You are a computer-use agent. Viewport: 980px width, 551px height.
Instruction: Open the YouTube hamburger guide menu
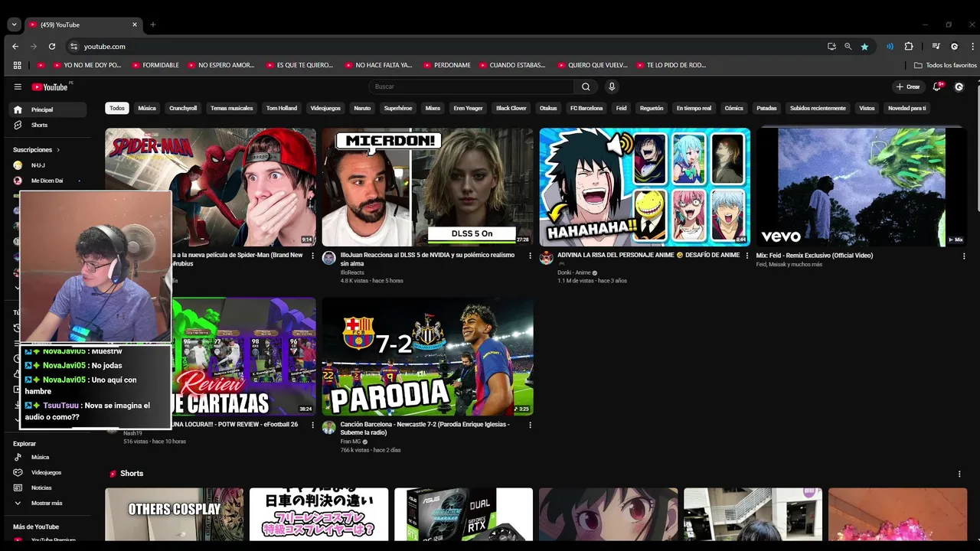18,87
